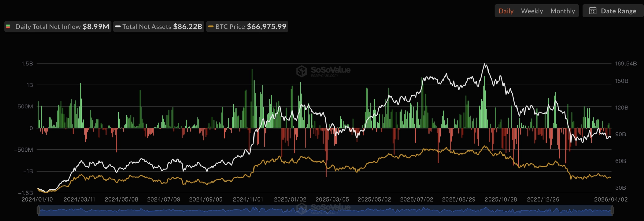Click the orange BTC Price legend marker

point(211,27)
